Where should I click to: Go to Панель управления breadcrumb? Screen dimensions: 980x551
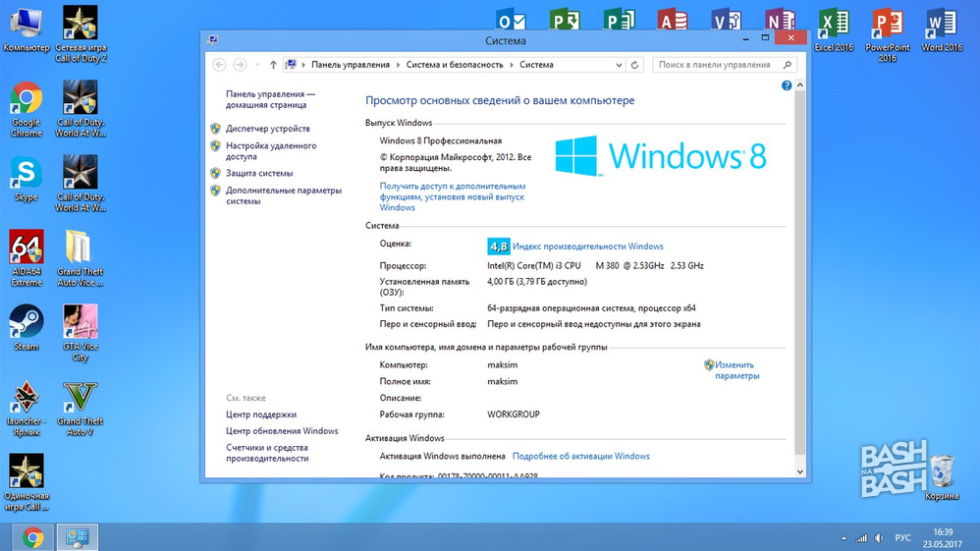(x=350, y=65)
